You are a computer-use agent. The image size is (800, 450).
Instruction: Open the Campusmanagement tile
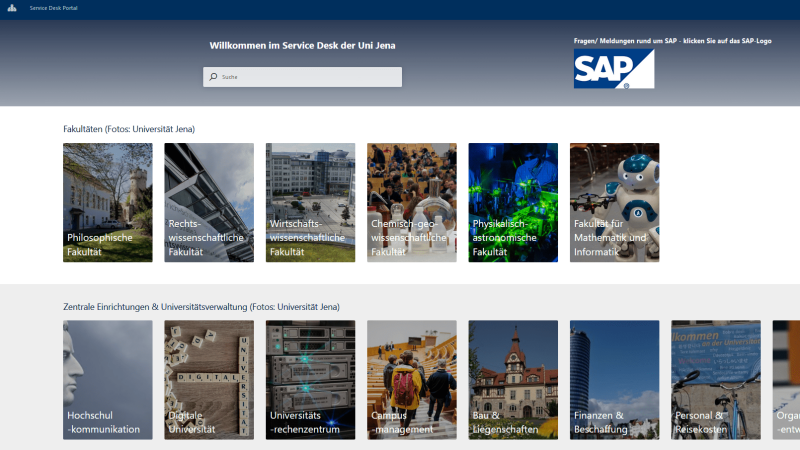[x=412, y=380]
